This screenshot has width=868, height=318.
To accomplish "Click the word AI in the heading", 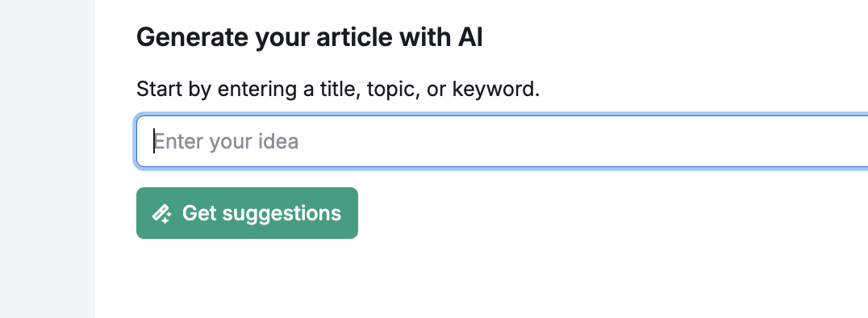I will tap(470, 38).
